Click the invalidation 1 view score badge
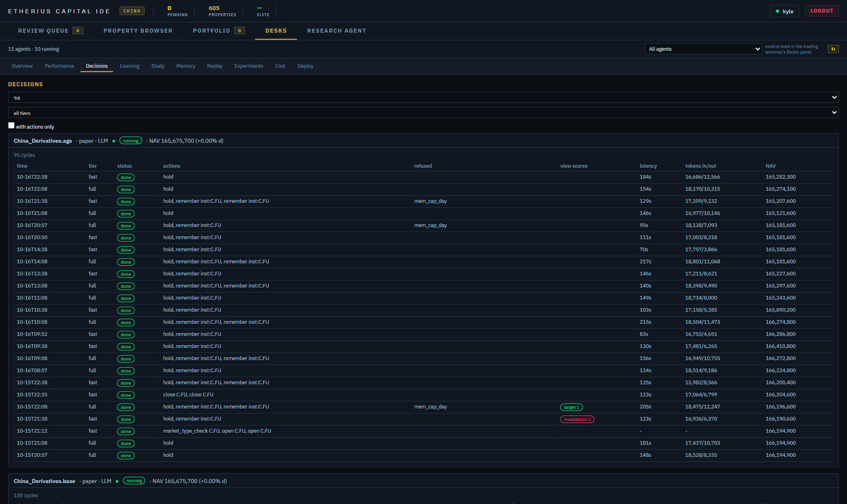 (x=577, y=419)
